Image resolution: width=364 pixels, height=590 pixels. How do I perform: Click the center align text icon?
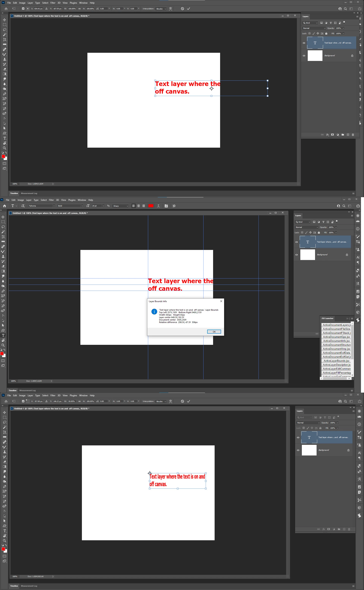tap(138, 206)
